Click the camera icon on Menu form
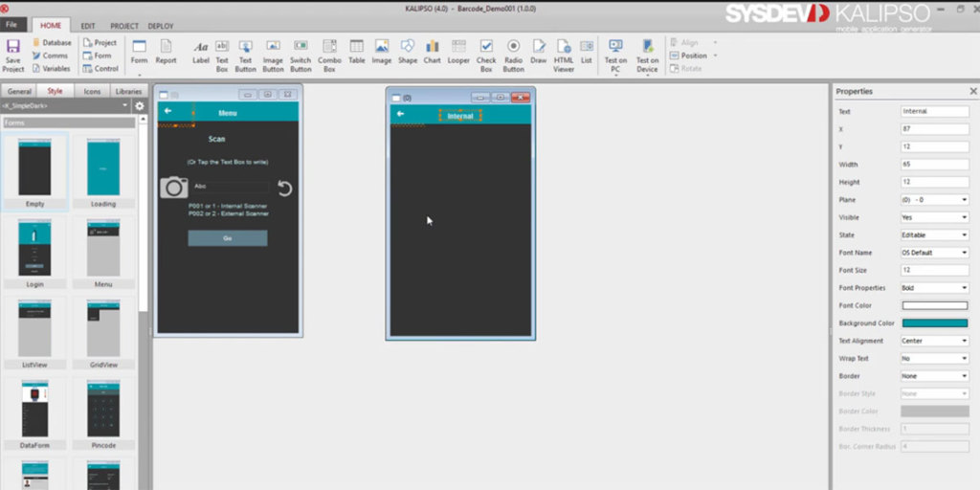This screenshot has width=980, height=490. pyautogui.click(x=173, y=188)
